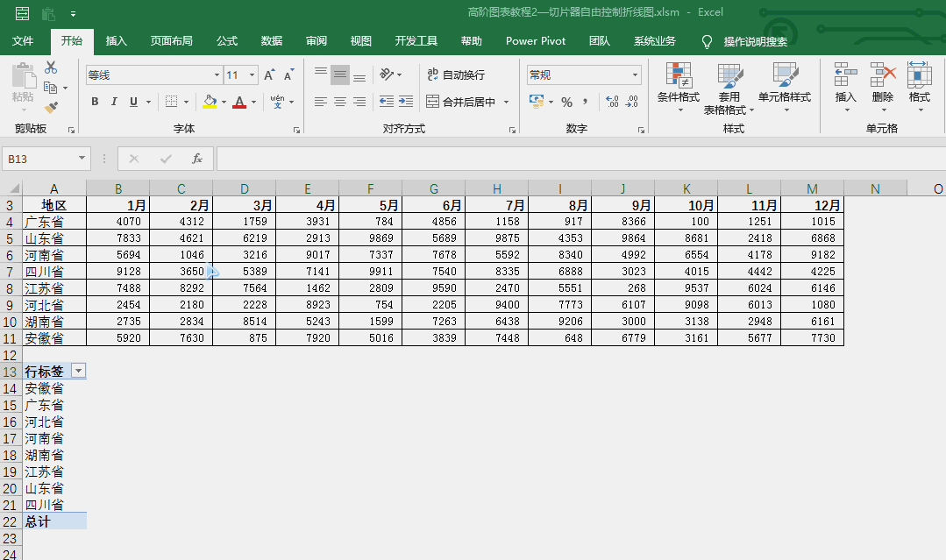
Task: Click the Format Painter brush icon
Action: coord(51,108)
